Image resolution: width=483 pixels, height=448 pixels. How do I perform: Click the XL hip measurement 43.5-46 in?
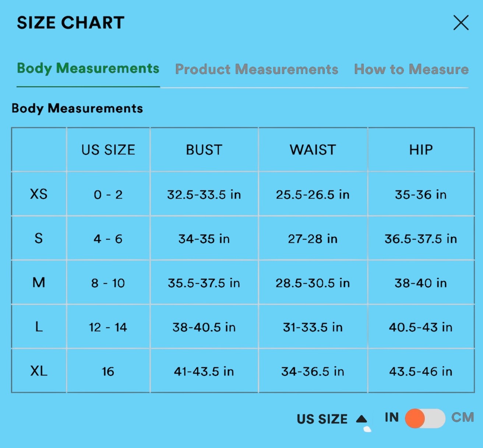421,371
